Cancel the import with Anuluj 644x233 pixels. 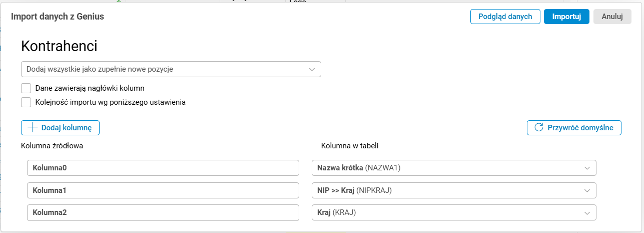click(x=612, y=17)
